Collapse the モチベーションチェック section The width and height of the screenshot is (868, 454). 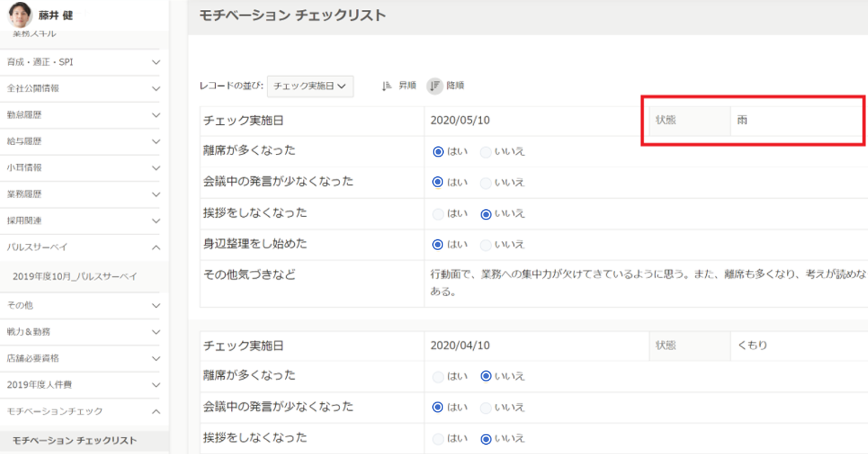point(155,411)
